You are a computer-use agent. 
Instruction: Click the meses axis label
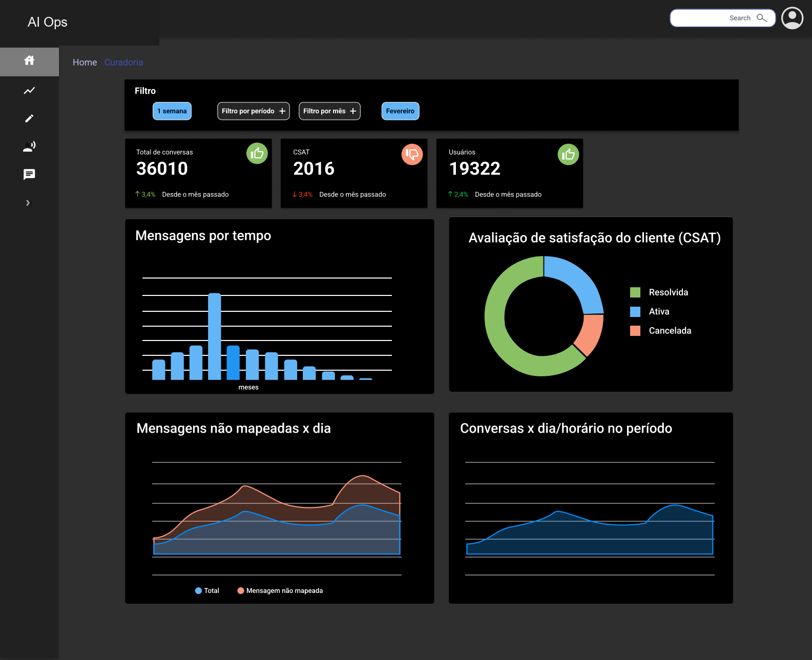coord(248,388)
